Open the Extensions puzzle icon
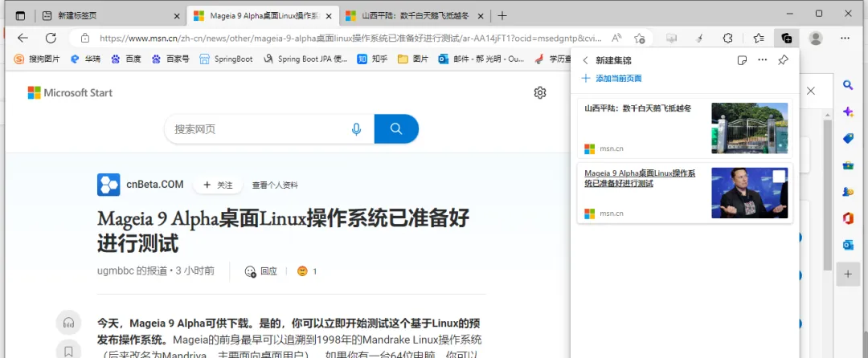868x358 pixels. click(728, 38)
